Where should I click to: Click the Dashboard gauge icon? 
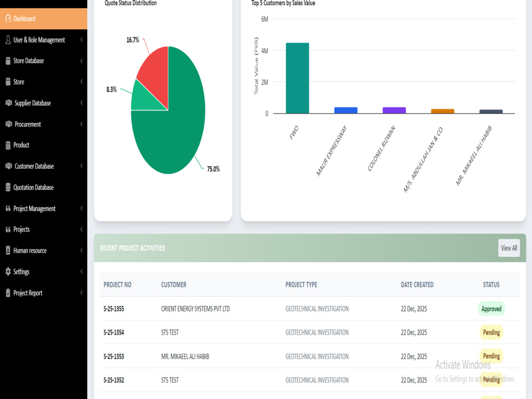tap(8, 19)
